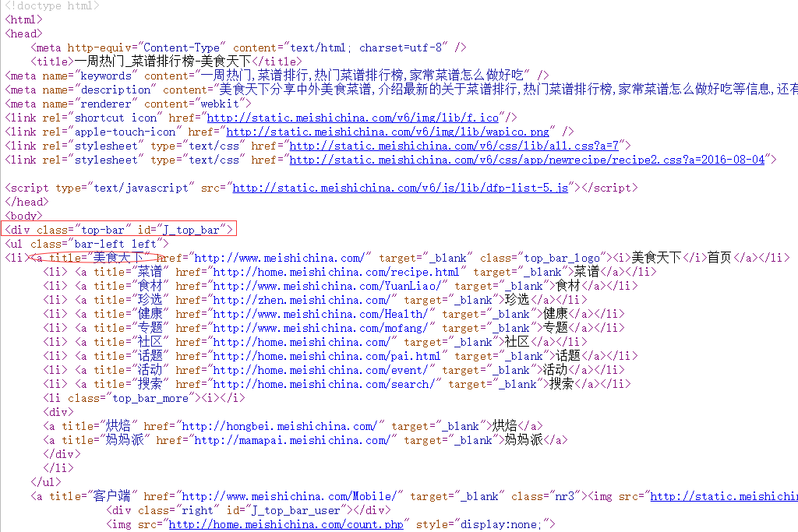Click the ul class bar-left line
798x532 pixels.
pyautogui.click(x=87, y=244)
